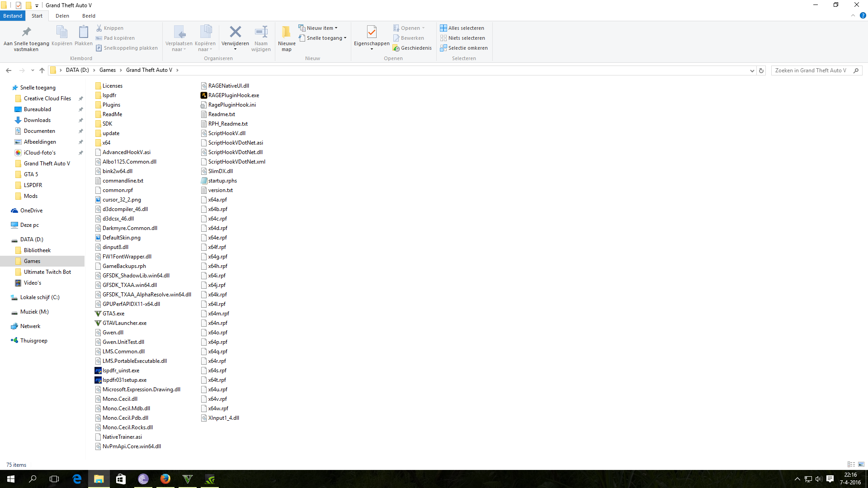This screenshot has height=488, width=868.
Task: Click the Nieuwe map folder icon
Action: (x=286, y=32)
